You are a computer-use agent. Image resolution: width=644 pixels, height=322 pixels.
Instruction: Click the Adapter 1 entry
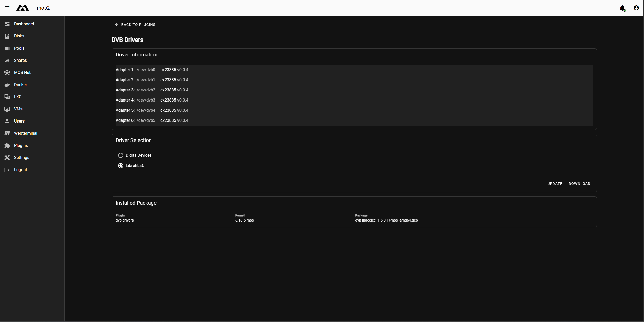(x=152, y=70)
